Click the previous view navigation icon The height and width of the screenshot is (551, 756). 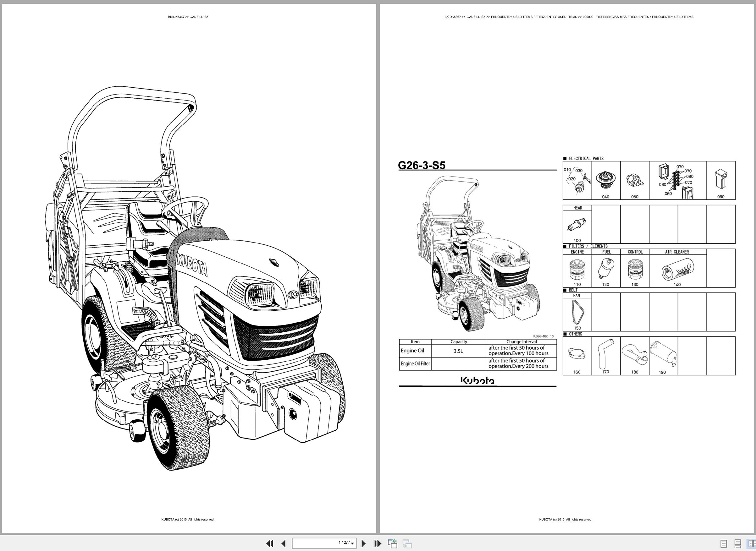tap(393, 543)
